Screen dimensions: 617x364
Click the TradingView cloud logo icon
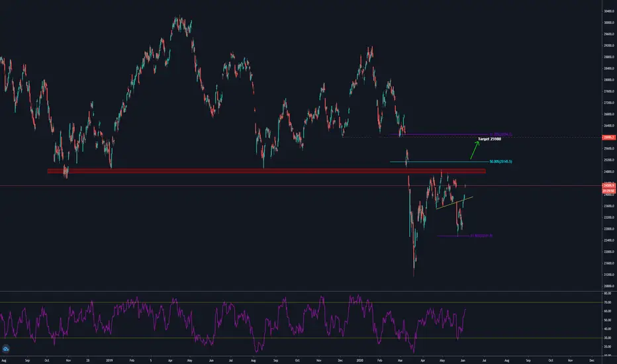click(5, 349)
